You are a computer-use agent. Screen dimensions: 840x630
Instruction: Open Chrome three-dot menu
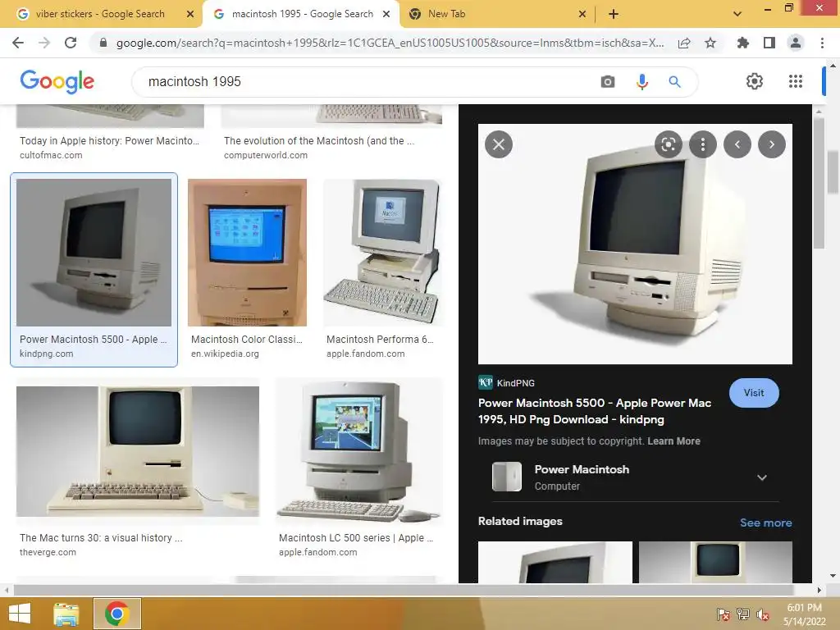coord(822,43)
